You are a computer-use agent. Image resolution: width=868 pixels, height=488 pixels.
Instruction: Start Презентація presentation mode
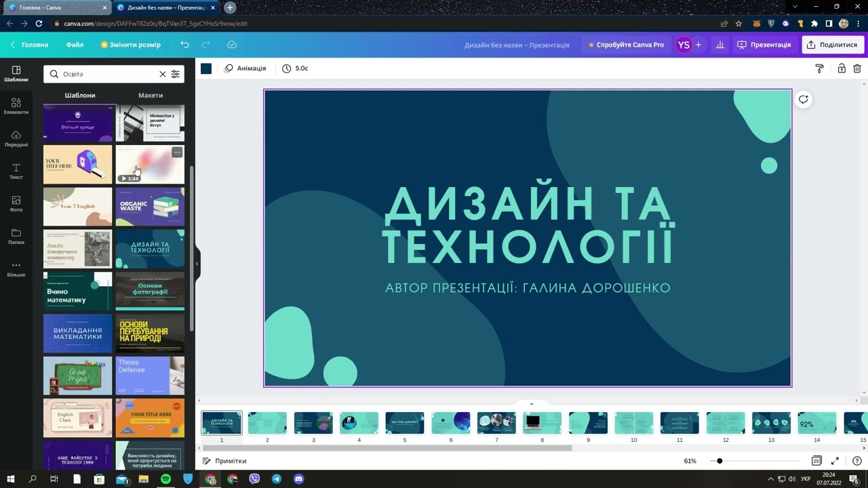tap(764, 45)
